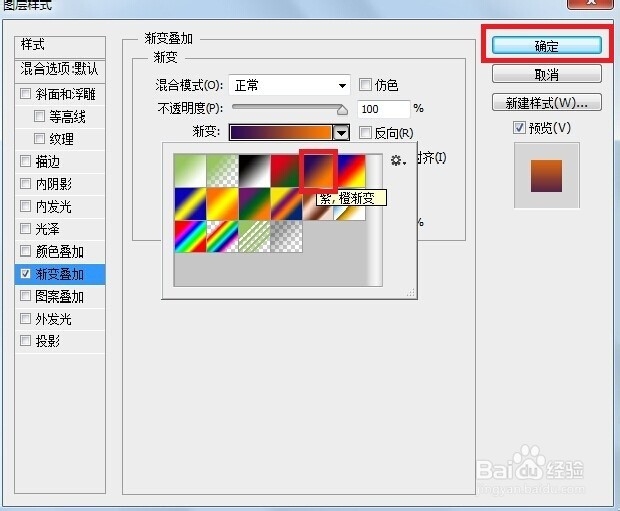Choose the gray neutral density gradient preset
This screenshot has width=620, height=511.
[x=287, y=236]
